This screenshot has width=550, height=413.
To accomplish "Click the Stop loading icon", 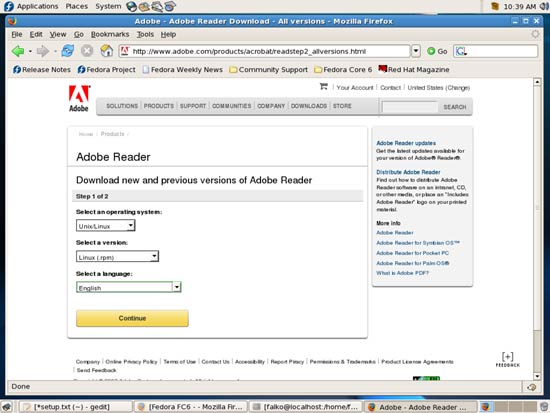I will pos(87,51).
